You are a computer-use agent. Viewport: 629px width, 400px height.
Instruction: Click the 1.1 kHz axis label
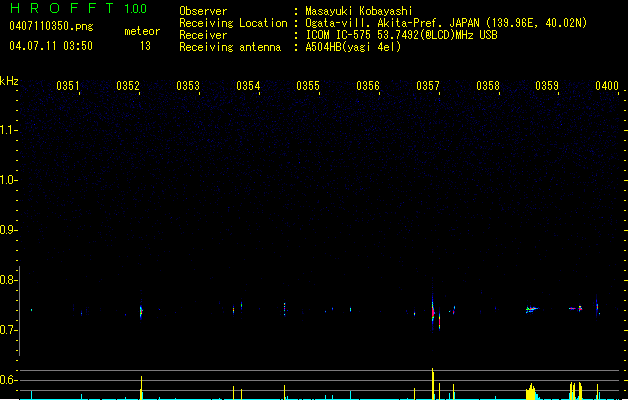point(8,130)
